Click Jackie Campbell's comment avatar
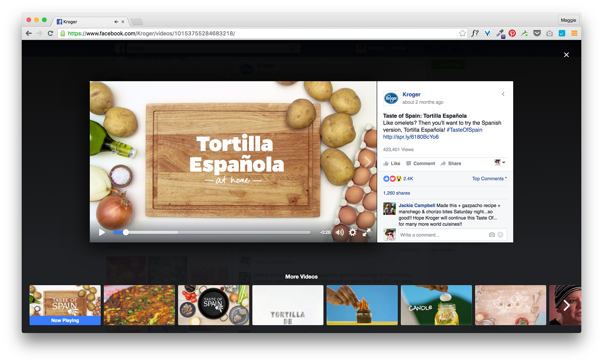 pyautogui.click(x=389, y=209)
